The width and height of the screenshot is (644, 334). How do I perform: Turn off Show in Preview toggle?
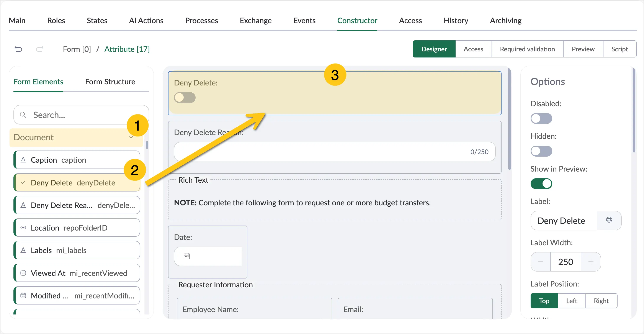541,184
